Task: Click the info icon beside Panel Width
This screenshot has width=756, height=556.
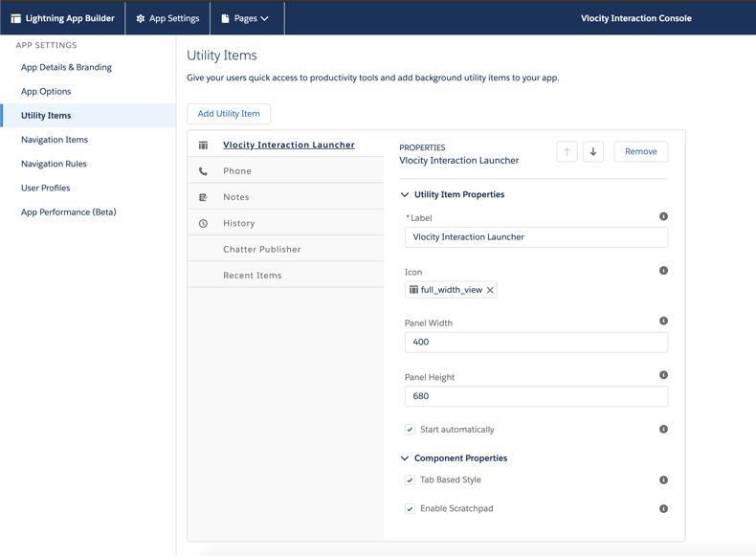Action: (x=663, y=322)
